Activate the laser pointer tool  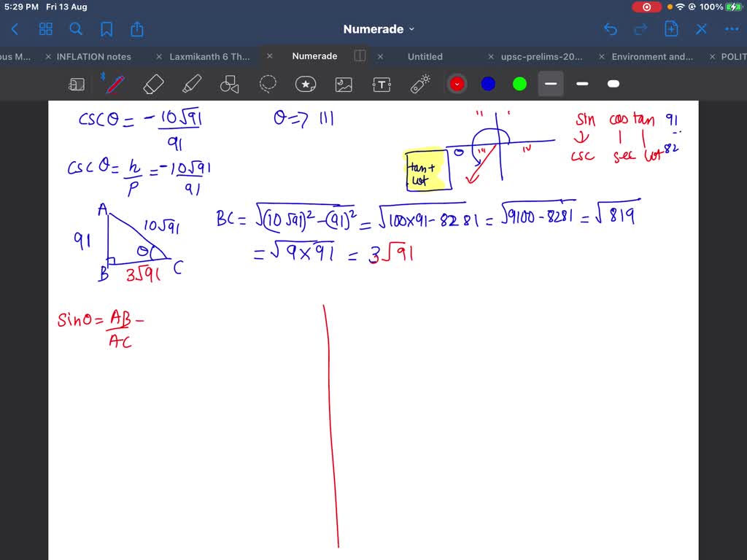[x=419, y=83]
